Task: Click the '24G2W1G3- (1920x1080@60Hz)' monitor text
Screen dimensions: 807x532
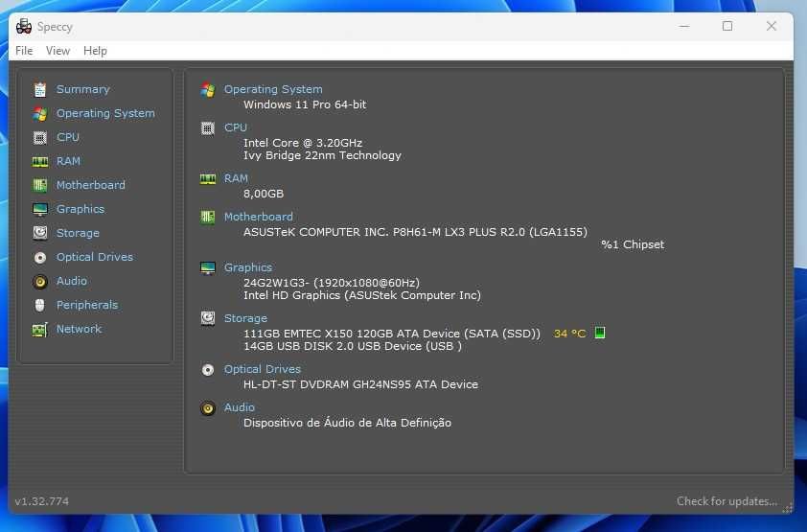Action: click(332, 283)
